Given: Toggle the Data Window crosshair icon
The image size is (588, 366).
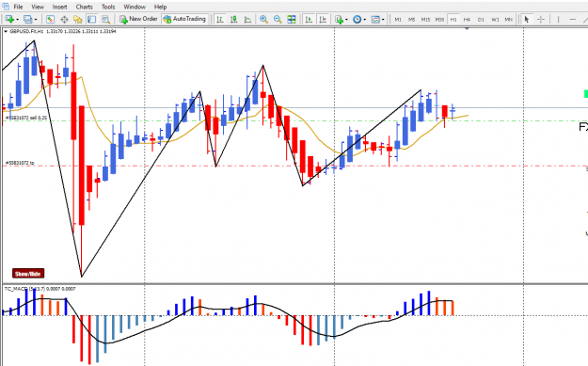Looking at the screenshot, I should 64,19.
